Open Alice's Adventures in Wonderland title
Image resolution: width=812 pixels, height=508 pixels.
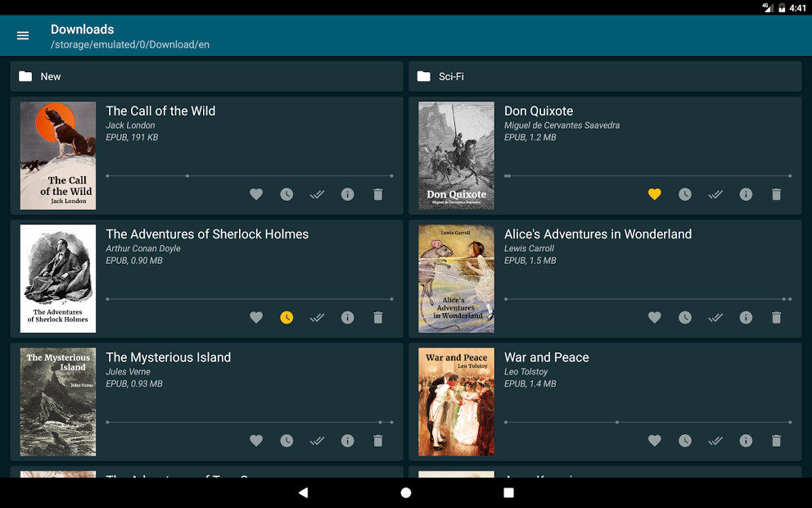[x=598, y=234]
